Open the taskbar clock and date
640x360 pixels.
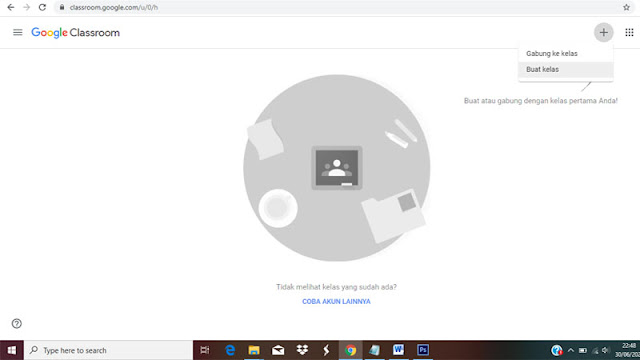click(628, 350)
